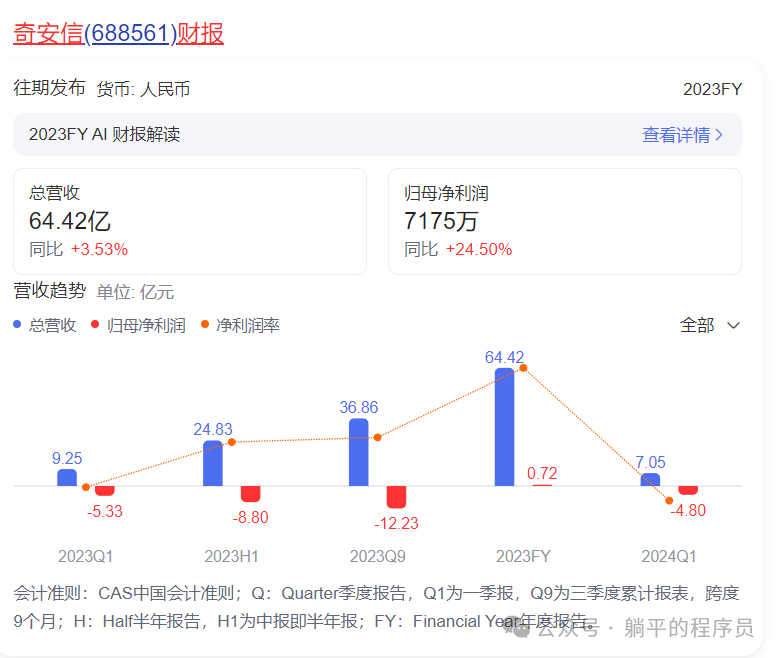779x658 pixels.
Task: Click 查看详情 link in AI report banner
Action: coord(676,135)
